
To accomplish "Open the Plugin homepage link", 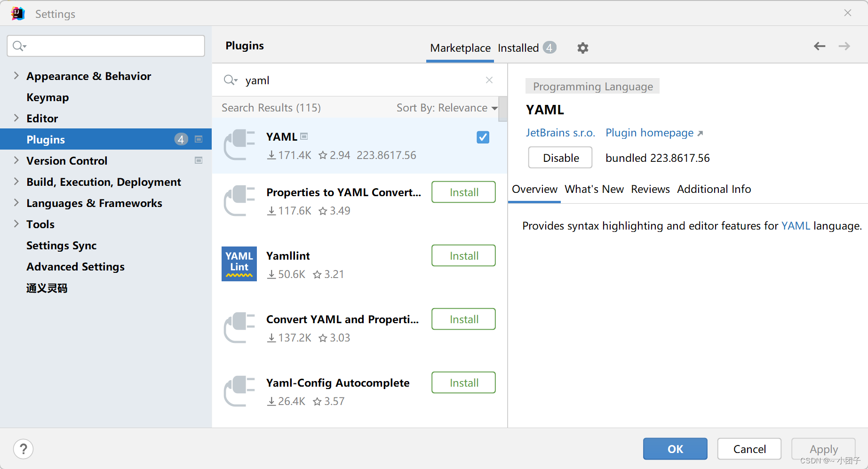I will pyautogui.click(x=654, y=133).
